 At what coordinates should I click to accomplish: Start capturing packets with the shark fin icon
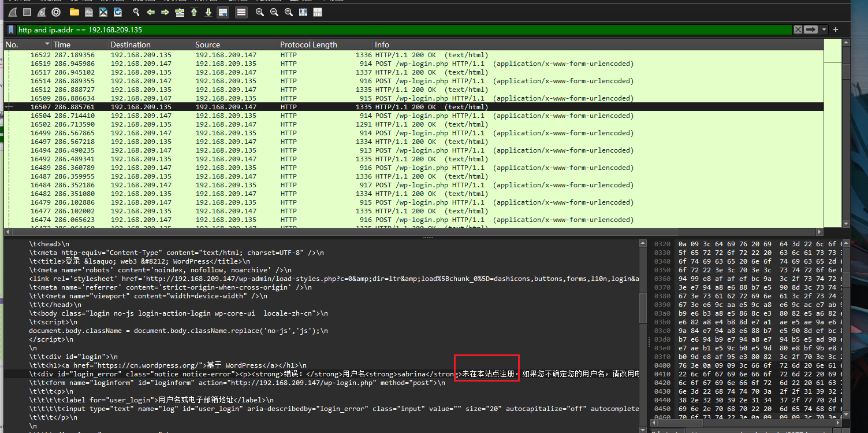point(12,12)
